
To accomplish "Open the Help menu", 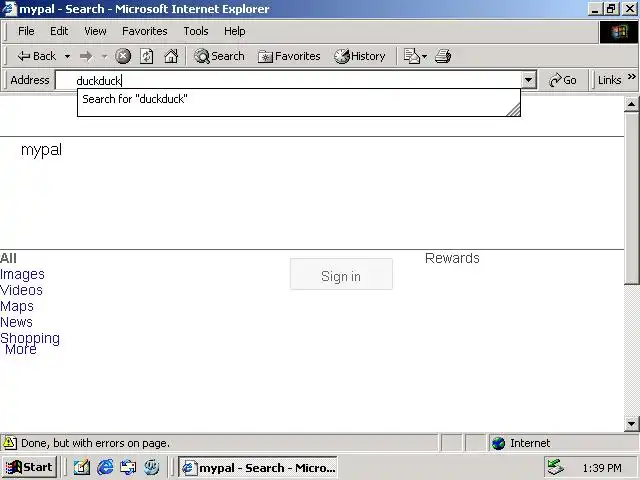I will (235, 31).
